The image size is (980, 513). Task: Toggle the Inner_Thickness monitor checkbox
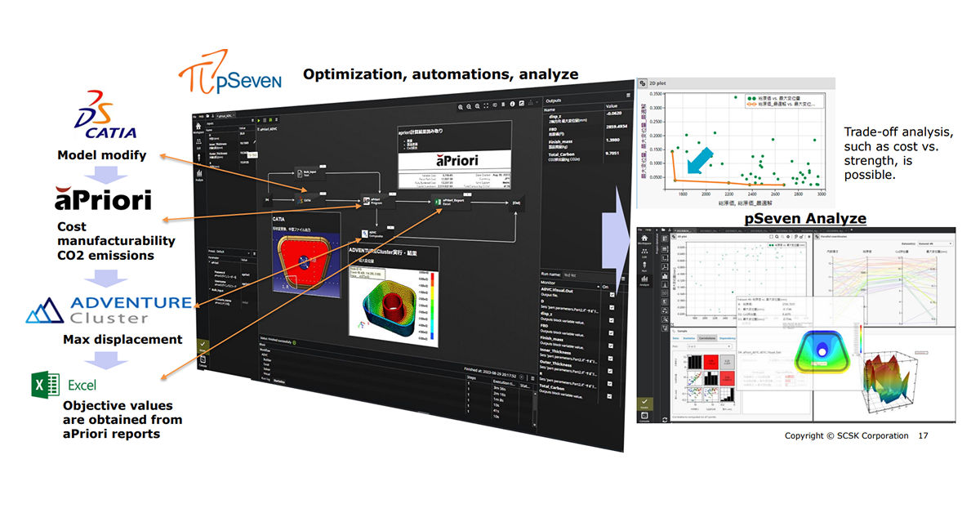click(610, 359)
